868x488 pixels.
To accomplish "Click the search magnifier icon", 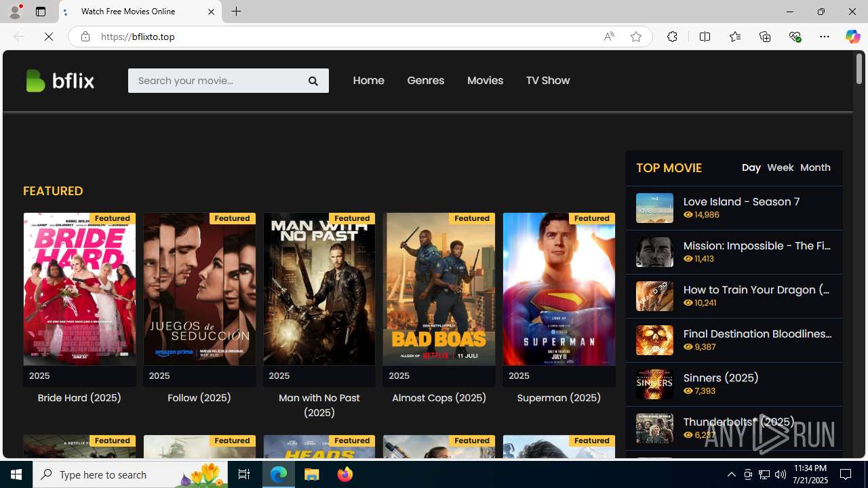I will (x=313, y=81).
